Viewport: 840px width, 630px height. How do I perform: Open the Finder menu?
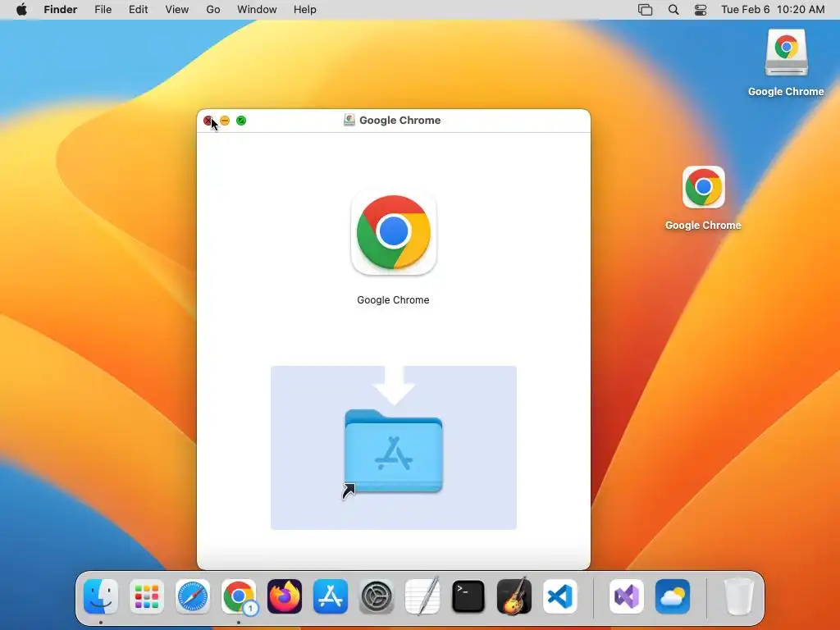(x=61, y=10)
